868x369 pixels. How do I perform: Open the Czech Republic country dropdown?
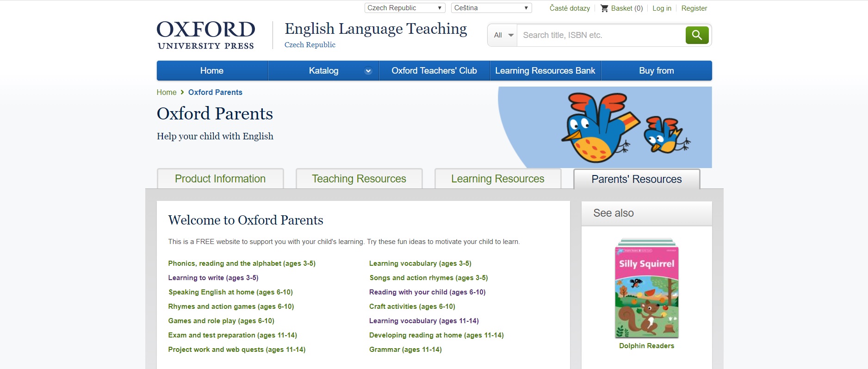point(405,8)
